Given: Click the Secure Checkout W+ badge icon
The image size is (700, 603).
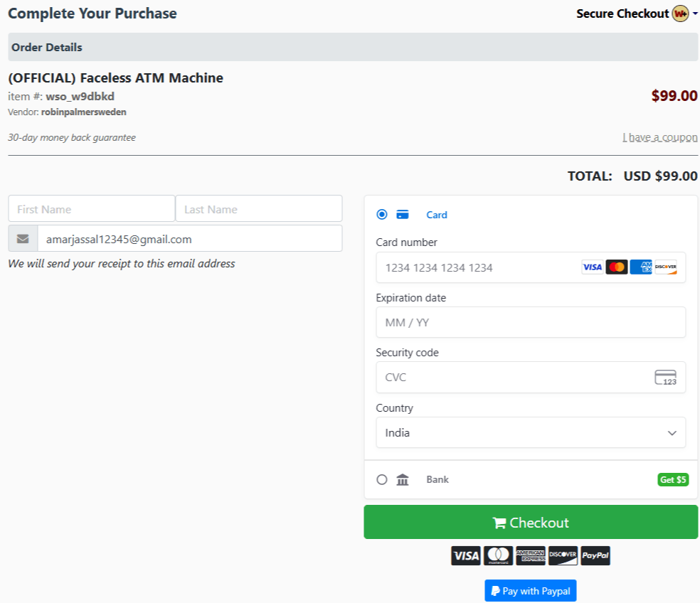Looking at the screenshot, I should [x=680, y=14].
